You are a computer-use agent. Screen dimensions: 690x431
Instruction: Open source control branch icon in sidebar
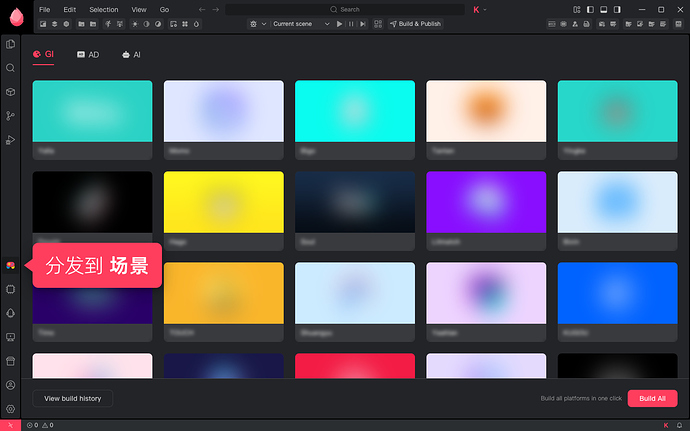click(x=11, y=116)
